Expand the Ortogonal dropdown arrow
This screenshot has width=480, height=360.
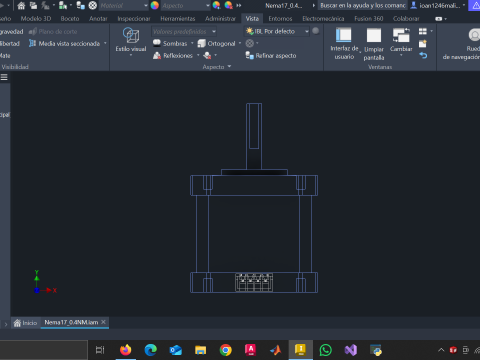tap(240, 43)
